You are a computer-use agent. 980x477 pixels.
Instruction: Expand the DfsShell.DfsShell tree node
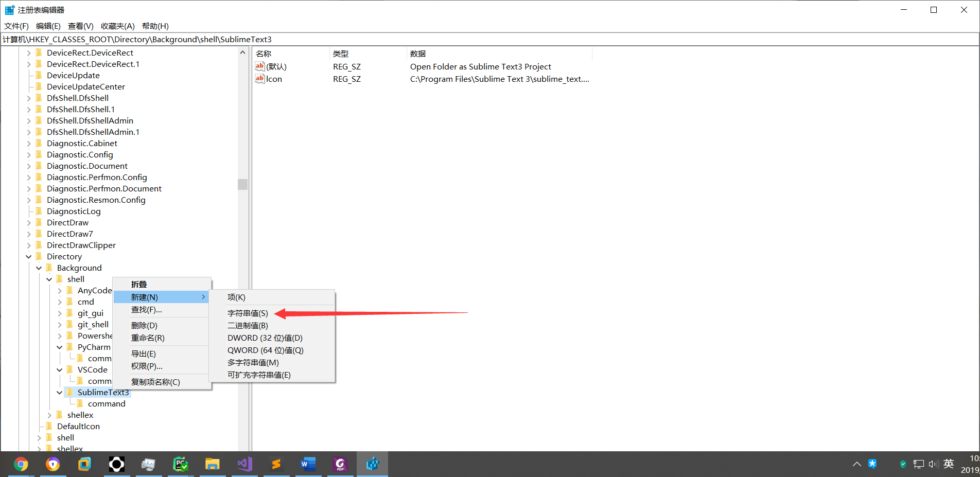point(29,98)
